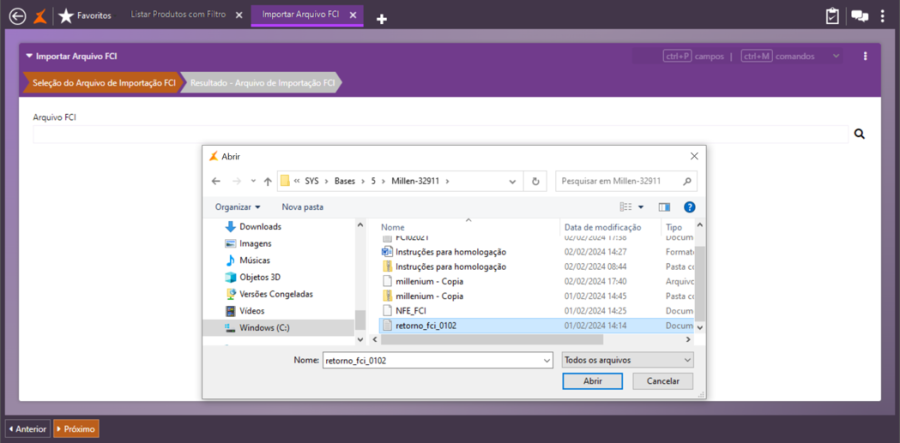Click Bases in the address path
Screen dimensions: 900x443
coord(344,181)
